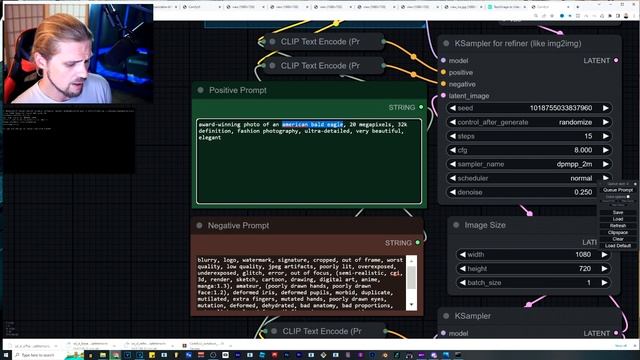Click the refiner latent_image input connector

[x=443, y=96]
